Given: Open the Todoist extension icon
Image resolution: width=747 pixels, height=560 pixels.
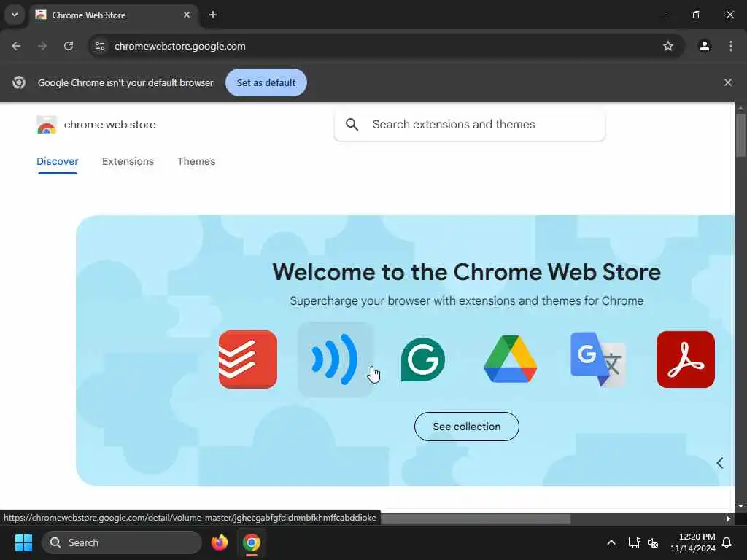Looking at the screenshot, I should (x=248, y=359).
